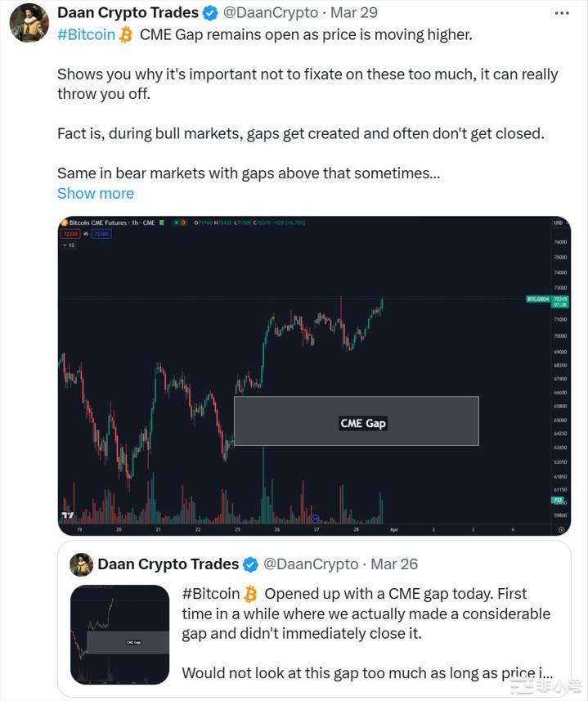Click the Mar 29 timestamp
The height and width of the screenshot is (701, 588).
tap(354, 12)
